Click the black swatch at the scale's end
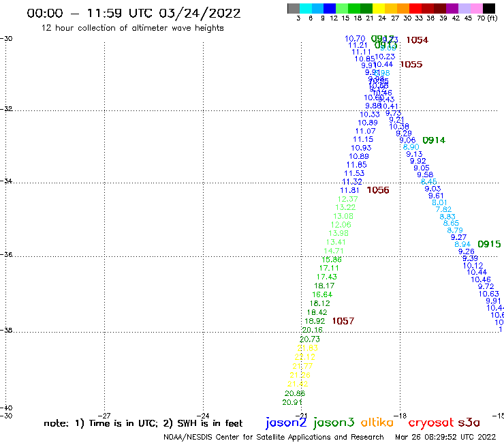Screen dimensions: 504x443 click(x=488, y=8)
